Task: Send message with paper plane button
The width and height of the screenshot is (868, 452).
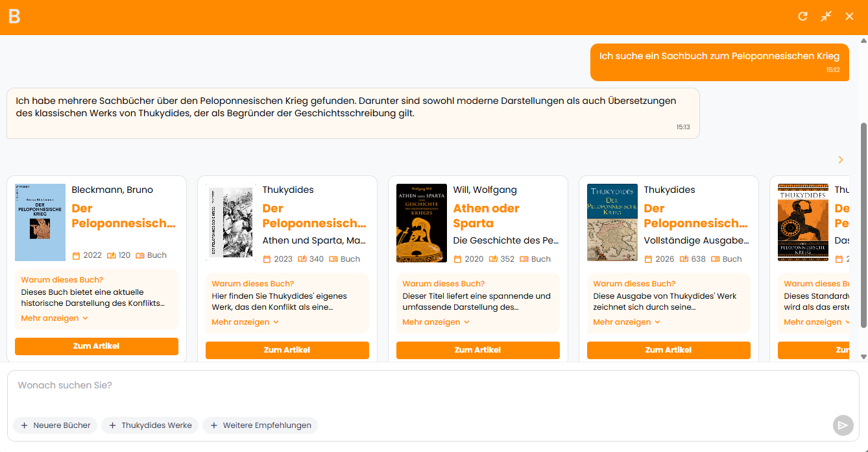Action: [x=843, y=425]
